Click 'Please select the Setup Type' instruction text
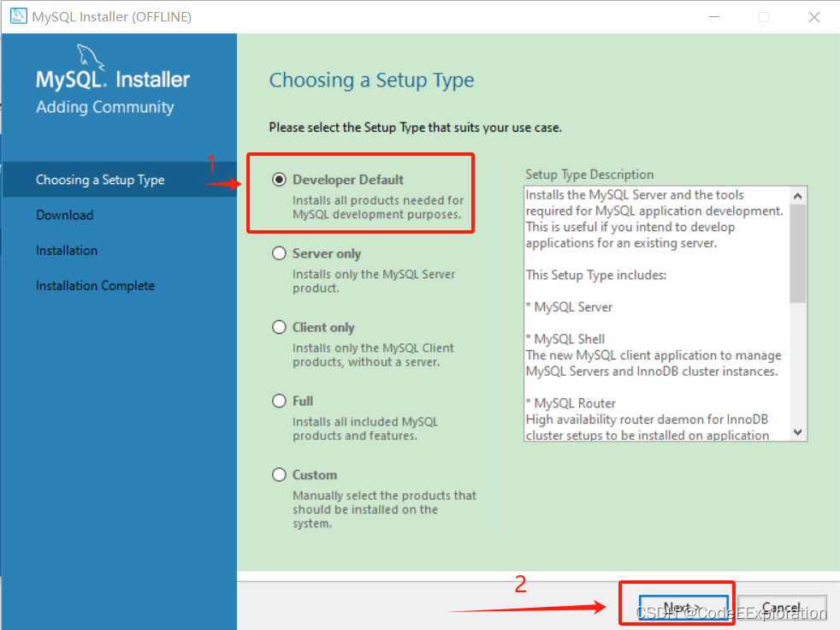This screenshot has width=840, height=630. coord(415,128)
